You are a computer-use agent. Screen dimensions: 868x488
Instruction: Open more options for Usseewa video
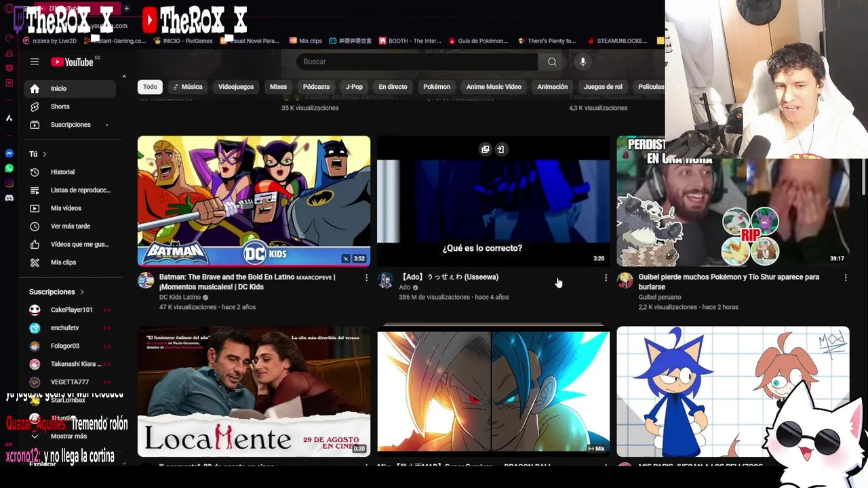pos(606,278)
